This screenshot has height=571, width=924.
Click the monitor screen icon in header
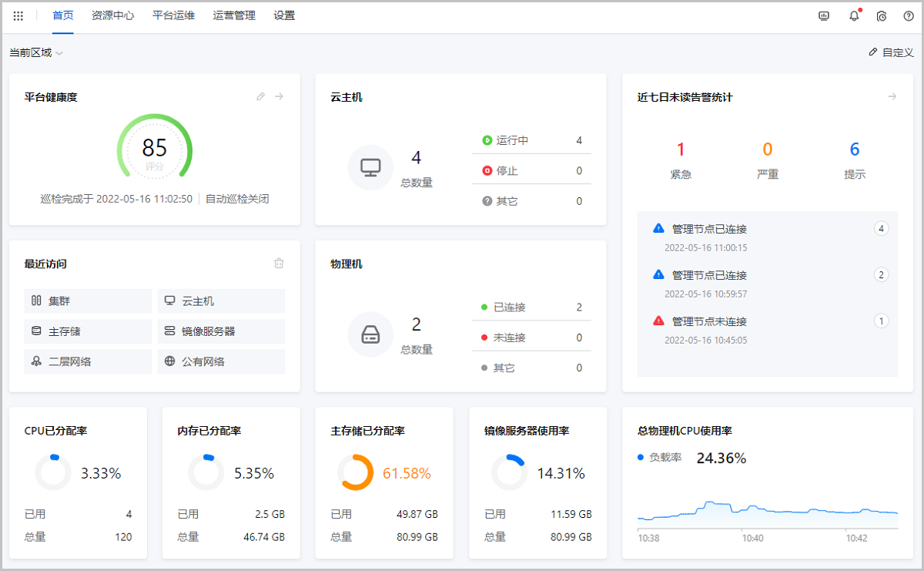(x=824, y=15)
